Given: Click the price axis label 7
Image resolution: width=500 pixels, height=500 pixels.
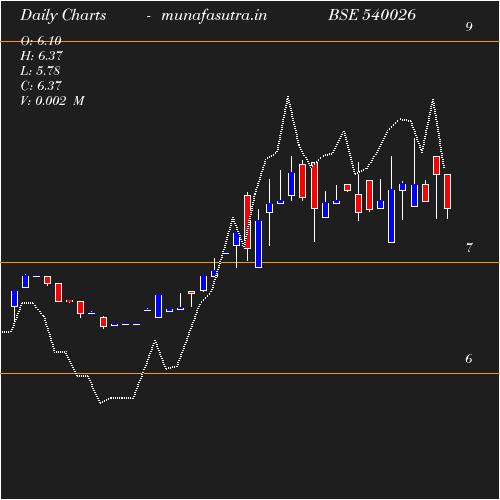Looking at the screenshot, I should [x=469, y=248].
